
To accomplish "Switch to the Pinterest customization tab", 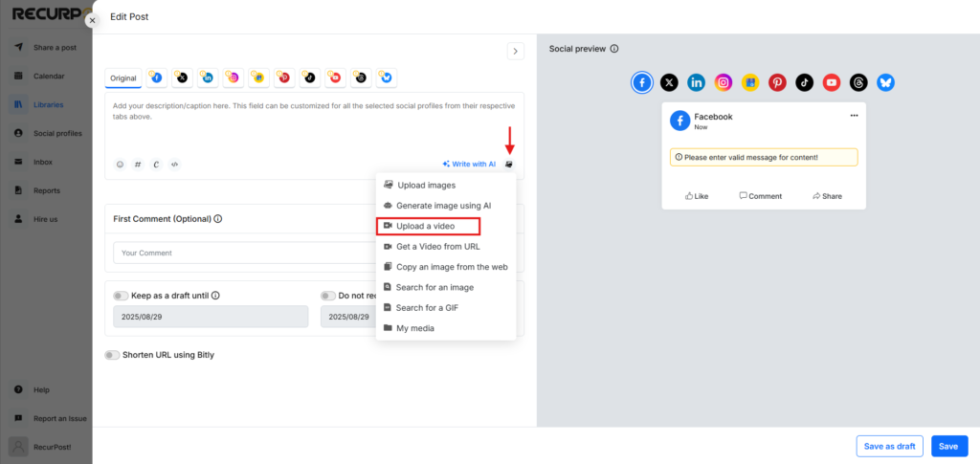I will point(284,78).
